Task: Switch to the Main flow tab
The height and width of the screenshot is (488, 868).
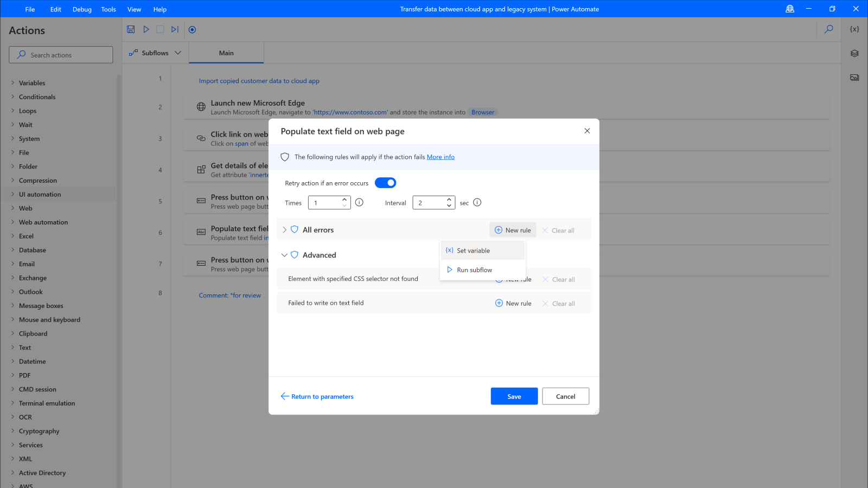Action: (226, 53)
